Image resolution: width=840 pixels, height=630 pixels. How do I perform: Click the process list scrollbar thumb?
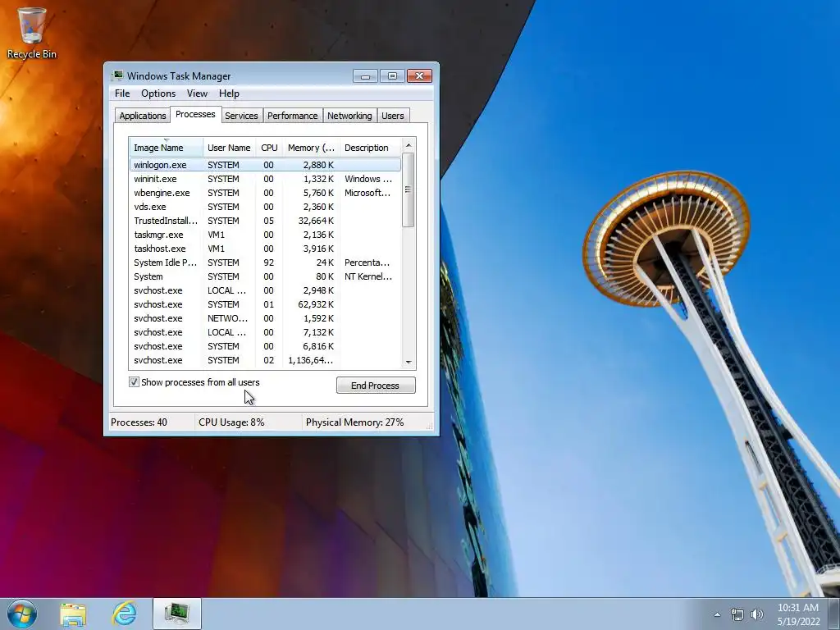tap(409, 189)
